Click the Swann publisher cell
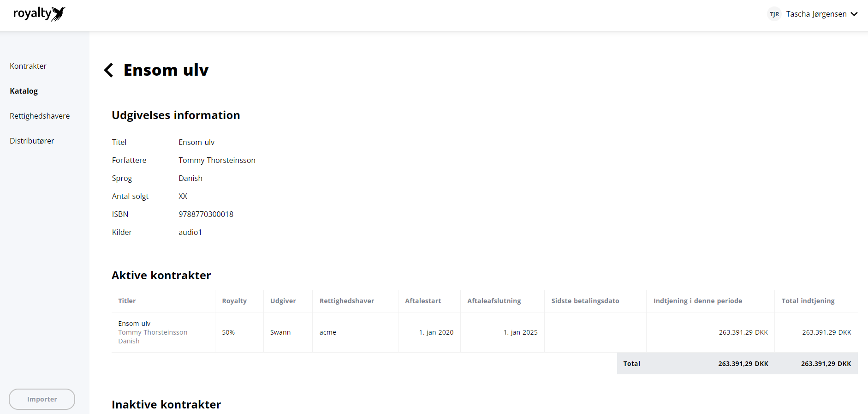The height and width of the screenshot is (414, 868). (280, 332)
